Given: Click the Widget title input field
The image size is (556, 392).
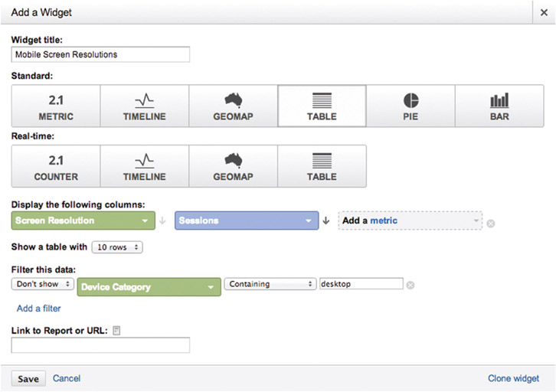Looking at the screenshot, I should click(x=100, y=54).
